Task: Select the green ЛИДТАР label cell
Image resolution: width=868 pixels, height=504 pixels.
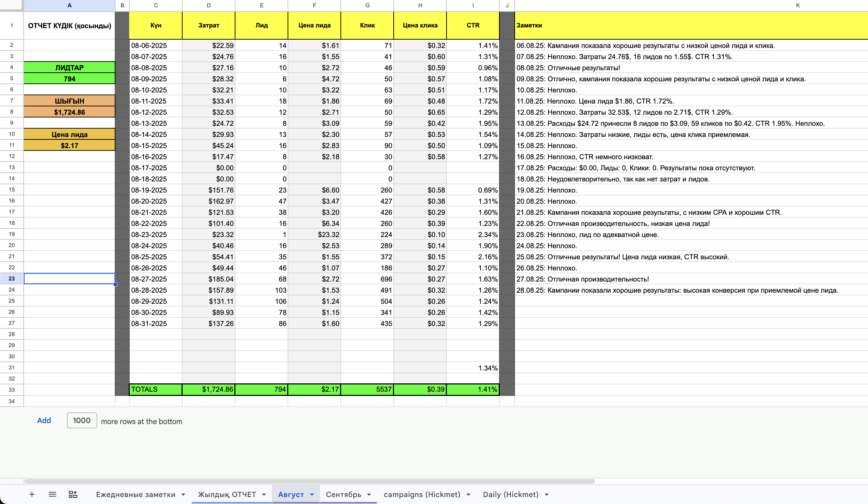Action: [x=70, y=67]
